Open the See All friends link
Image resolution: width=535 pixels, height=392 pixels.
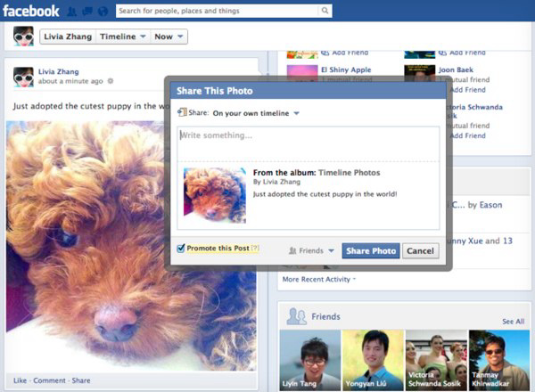tap(514, 322)
